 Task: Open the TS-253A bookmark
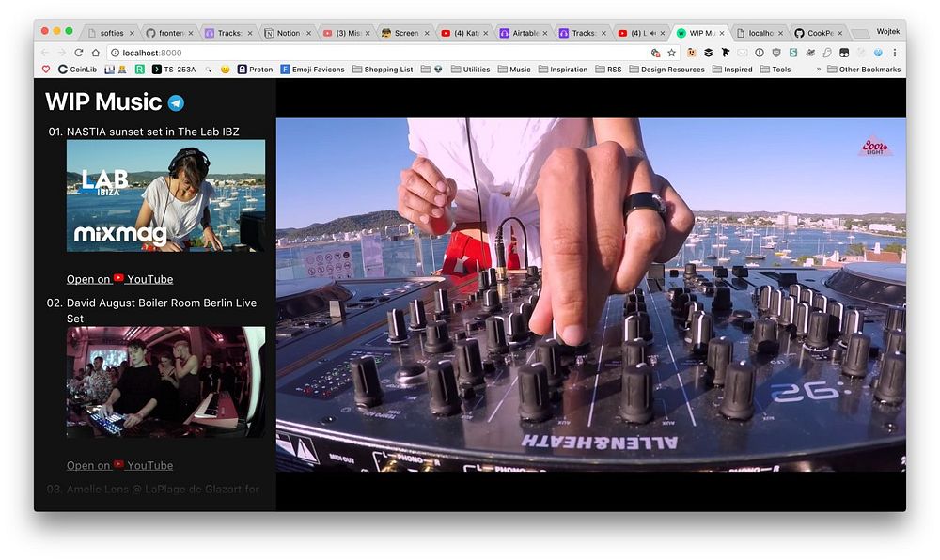click(174, 70)
